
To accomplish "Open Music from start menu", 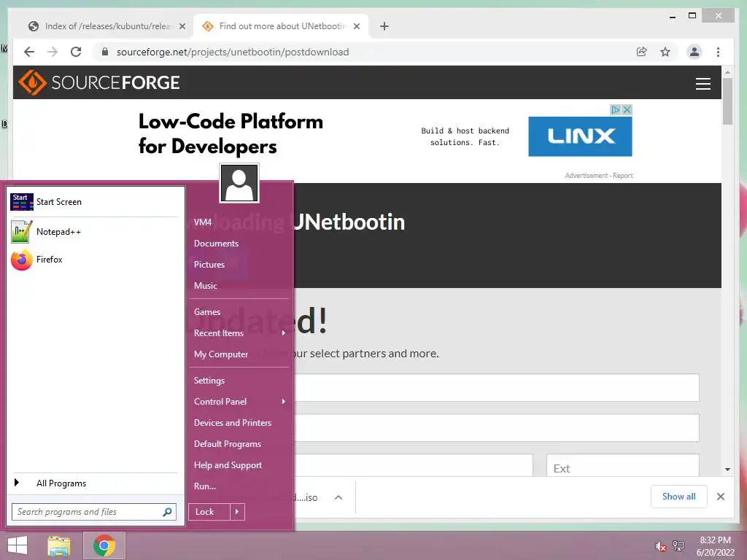I will [x=239, y=286].
